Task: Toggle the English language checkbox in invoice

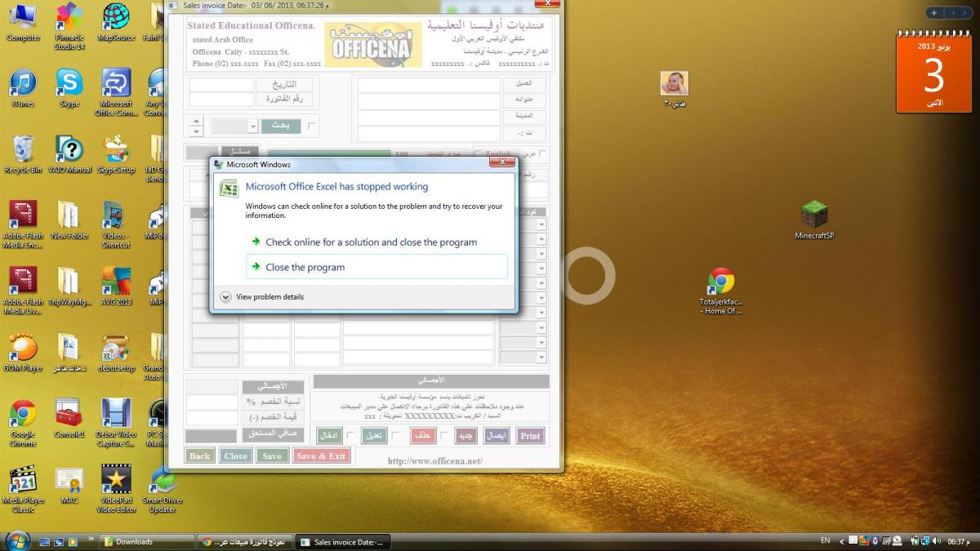Action: coord(478,153)
